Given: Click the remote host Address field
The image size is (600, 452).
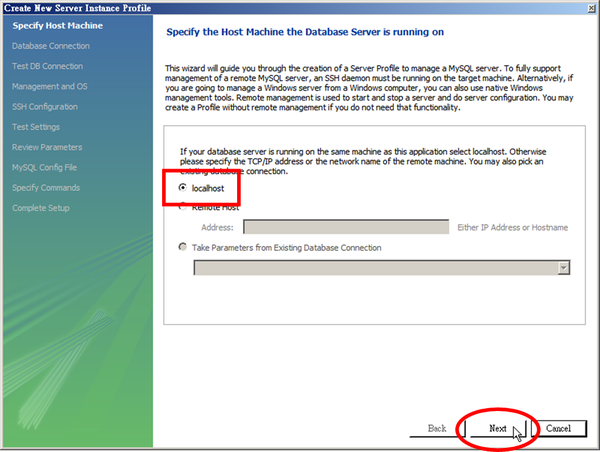Looking at the screenshot, I should (x=346, y=227).
